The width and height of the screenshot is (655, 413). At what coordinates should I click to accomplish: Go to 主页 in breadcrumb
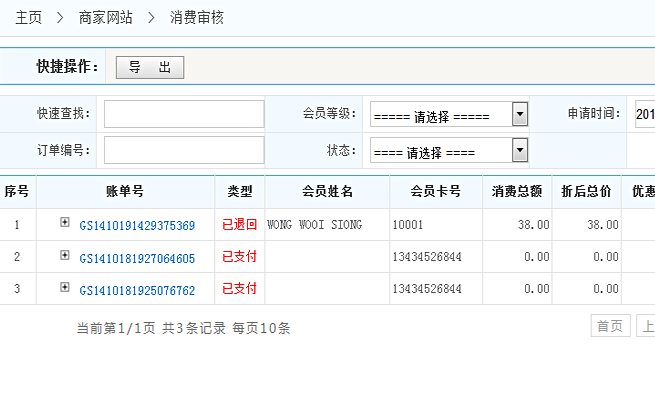(x=29, y=17)
